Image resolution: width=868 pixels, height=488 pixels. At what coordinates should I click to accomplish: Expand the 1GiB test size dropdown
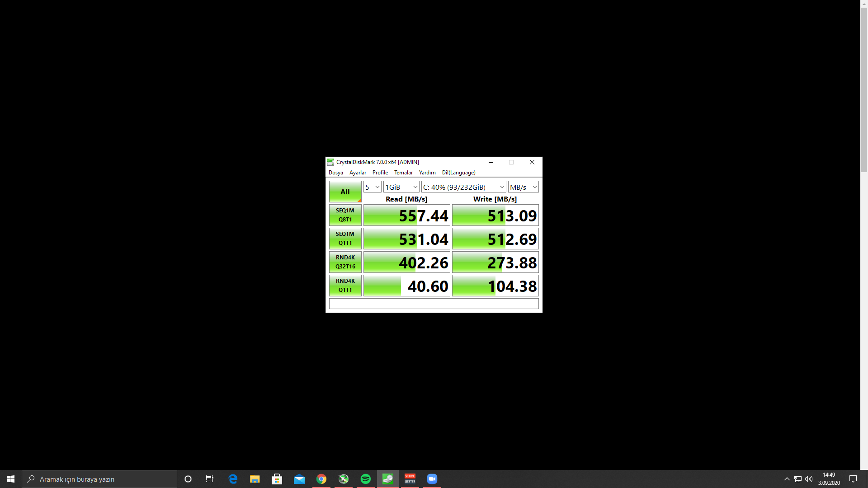pos(401,187)
